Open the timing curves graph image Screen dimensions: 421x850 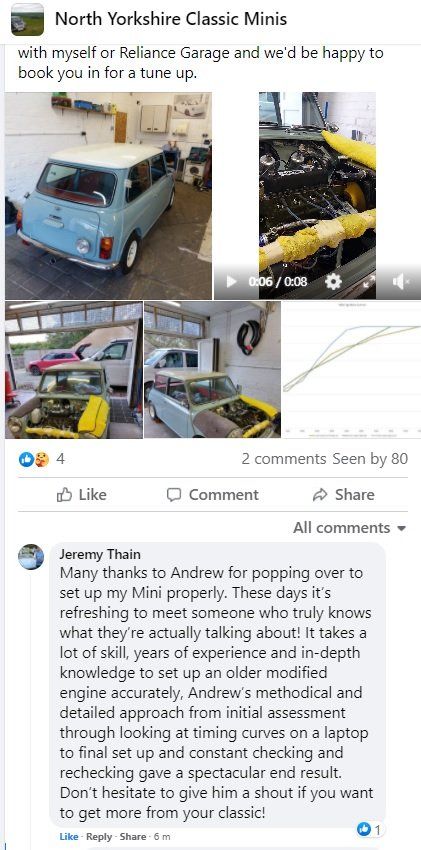pos(351,370)
